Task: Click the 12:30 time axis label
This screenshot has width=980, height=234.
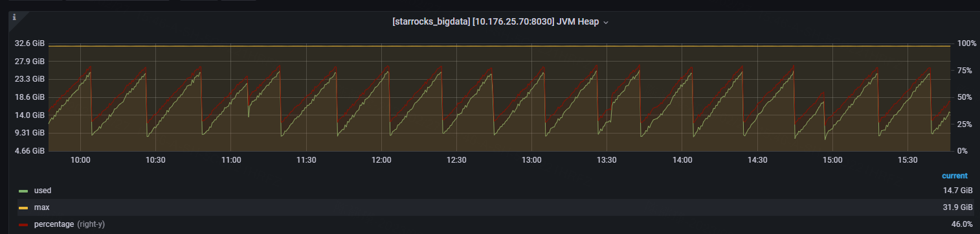Action: [456, 160]
